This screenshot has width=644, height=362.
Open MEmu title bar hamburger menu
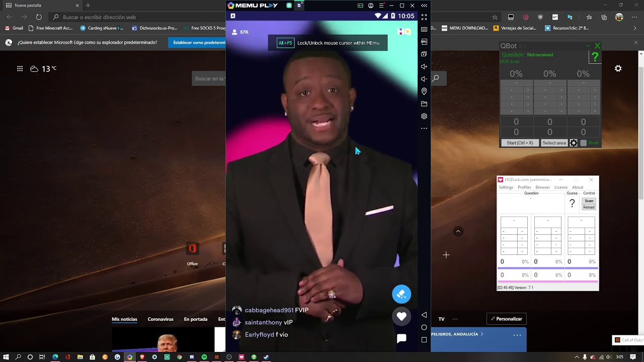(381, 6)
